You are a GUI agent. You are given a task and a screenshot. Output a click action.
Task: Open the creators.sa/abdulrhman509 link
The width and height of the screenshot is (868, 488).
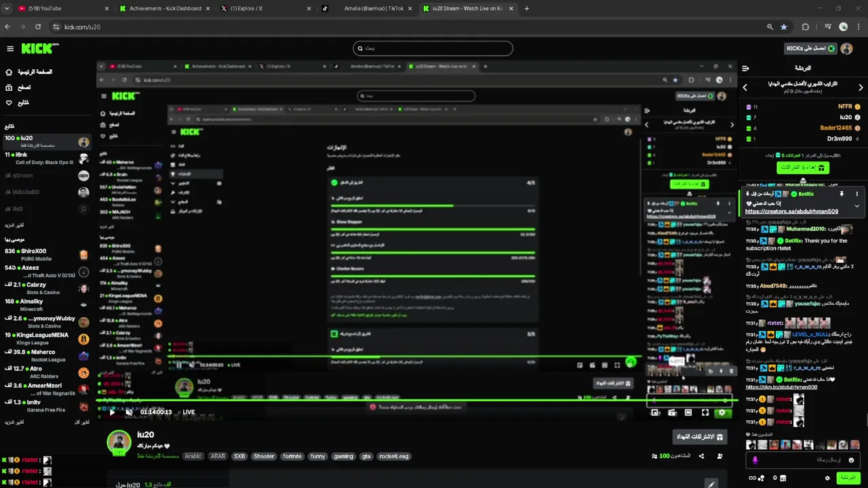click(x=791, y=211)
